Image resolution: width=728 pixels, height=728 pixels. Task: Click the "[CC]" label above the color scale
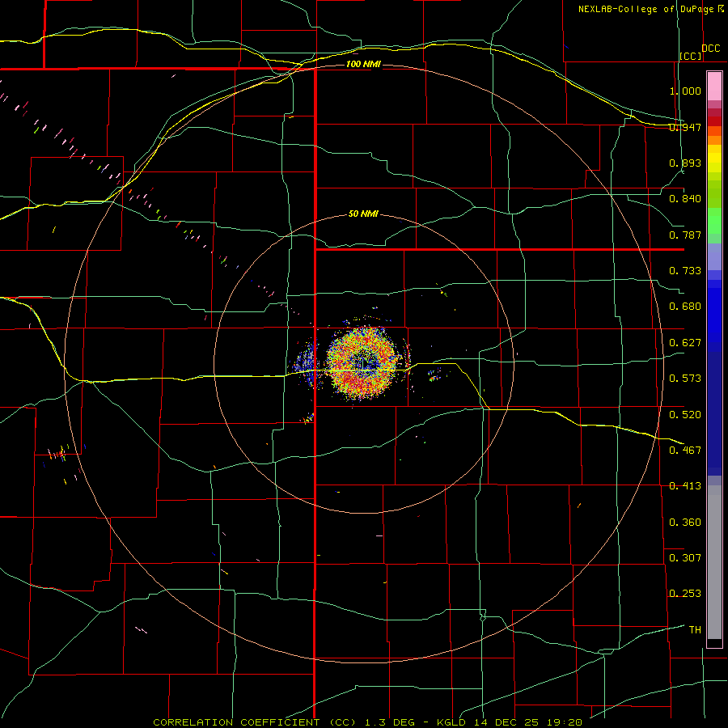pyautogui.click(x=691, y=56)
